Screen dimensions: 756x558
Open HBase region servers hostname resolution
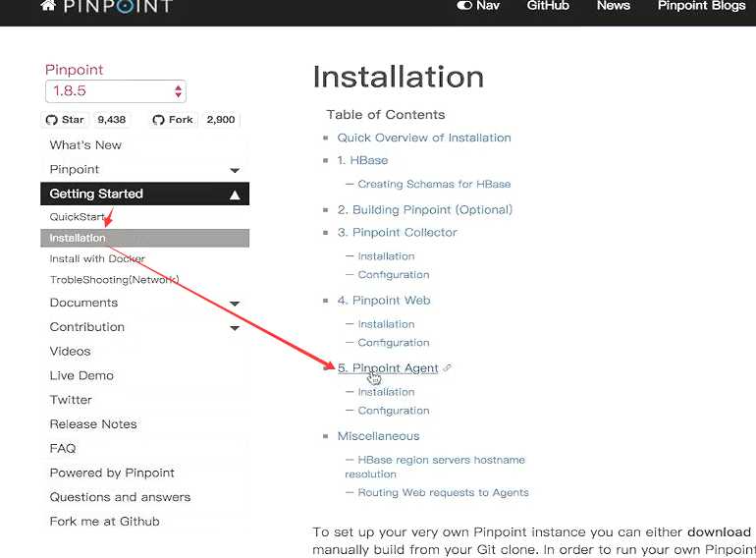pos(435,467)
